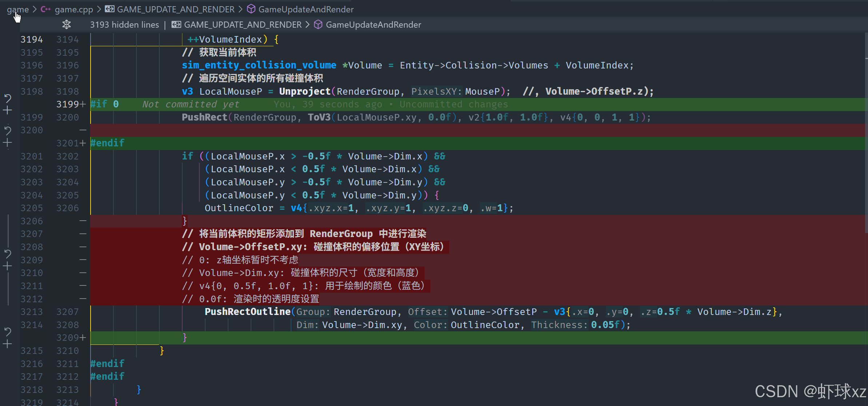Click modified line number 3199 in gutter
This screenshot has width=868, height=406.
pos(68,104)
